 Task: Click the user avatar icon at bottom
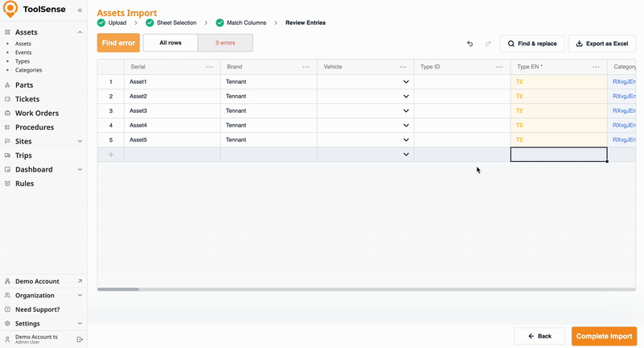(x=7, y=339)
